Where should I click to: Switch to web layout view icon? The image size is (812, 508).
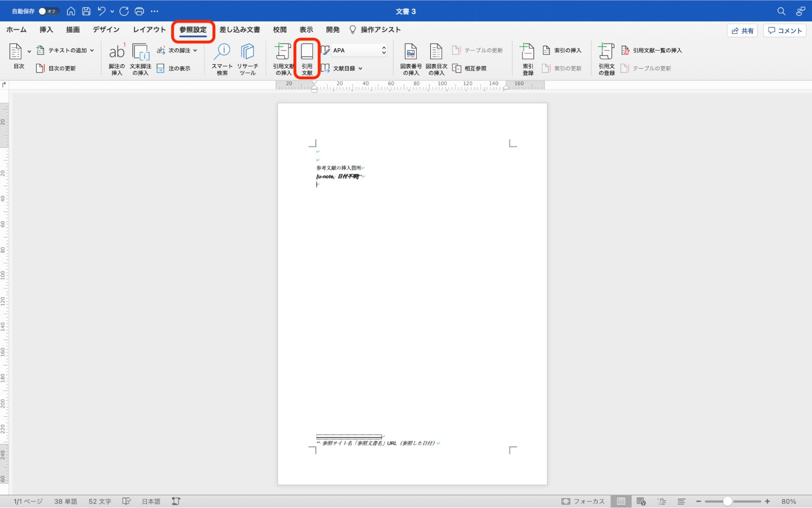(x=641, y=501)
